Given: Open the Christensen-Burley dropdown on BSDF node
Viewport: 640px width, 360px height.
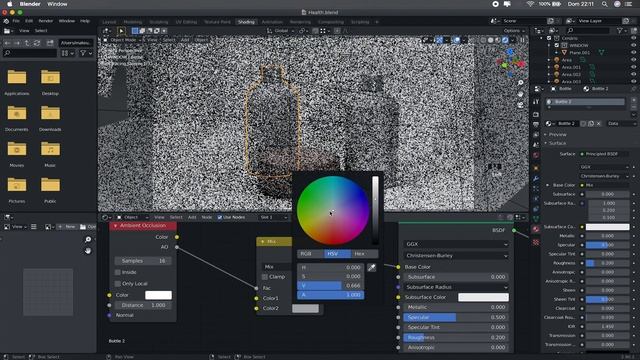Looking at the screenshot, I should [456, 256].
